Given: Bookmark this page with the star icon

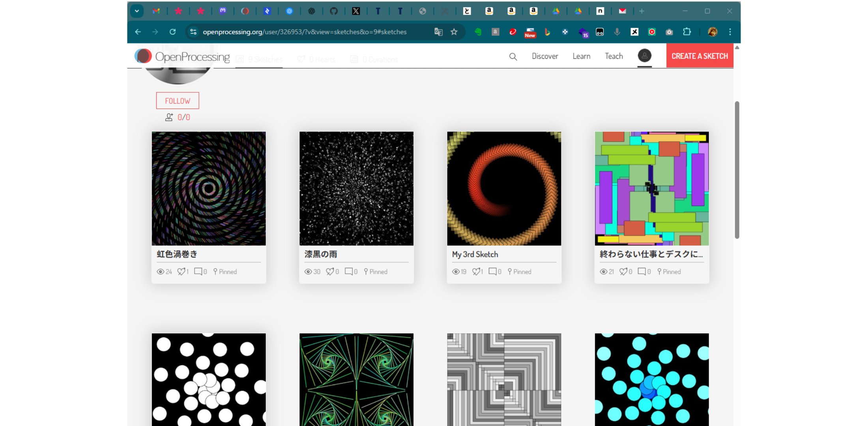Looking at the screenshot, I should 454,32.
